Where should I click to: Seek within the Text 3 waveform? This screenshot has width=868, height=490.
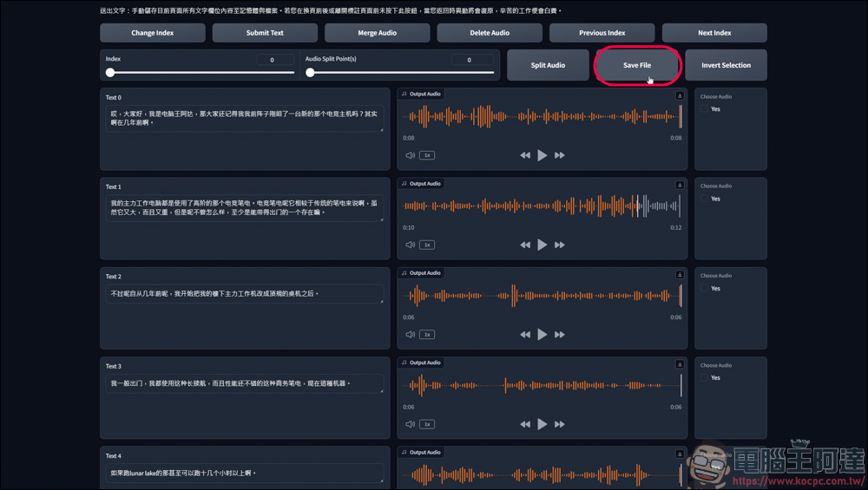coord(542,385)
